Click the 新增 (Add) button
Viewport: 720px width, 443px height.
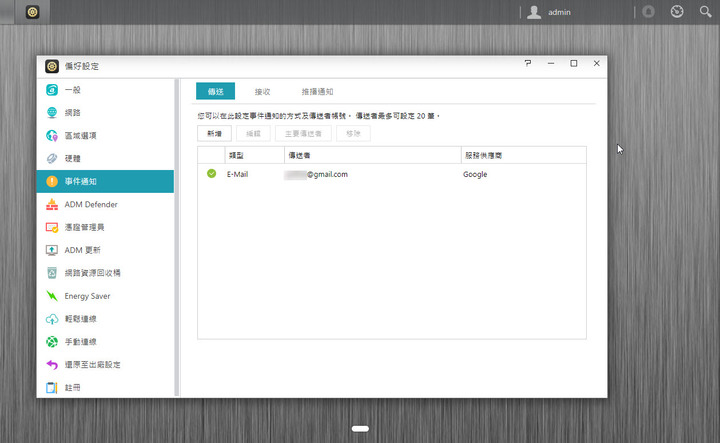coord(214,134)
